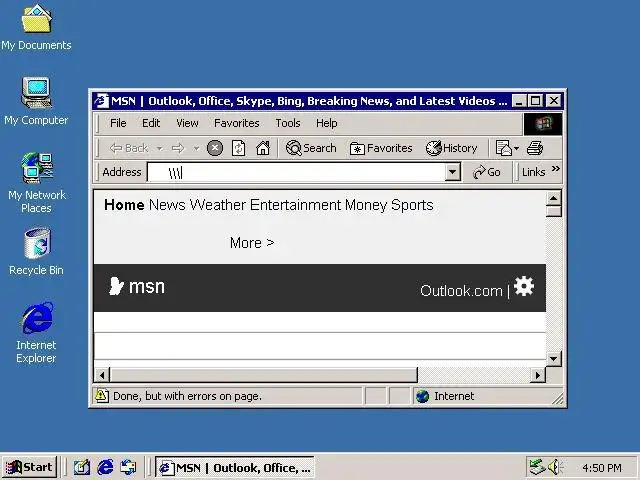Click the Start button
Screen dimensions: 640x480
[29, 467]
